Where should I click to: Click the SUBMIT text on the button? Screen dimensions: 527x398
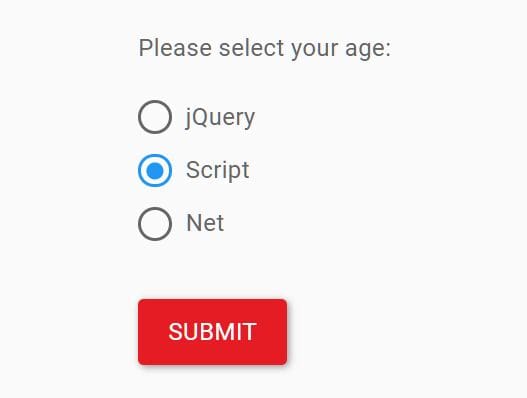pyautogui.click(x=212, y=332)
